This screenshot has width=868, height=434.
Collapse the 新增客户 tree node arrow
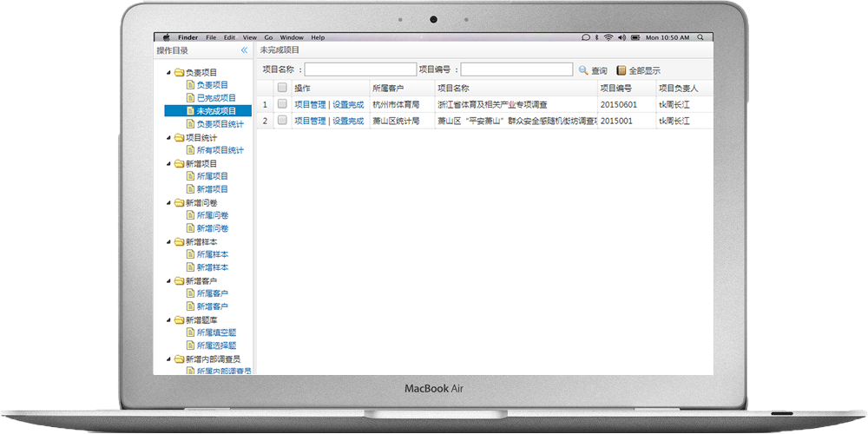(x=168, y=281)
